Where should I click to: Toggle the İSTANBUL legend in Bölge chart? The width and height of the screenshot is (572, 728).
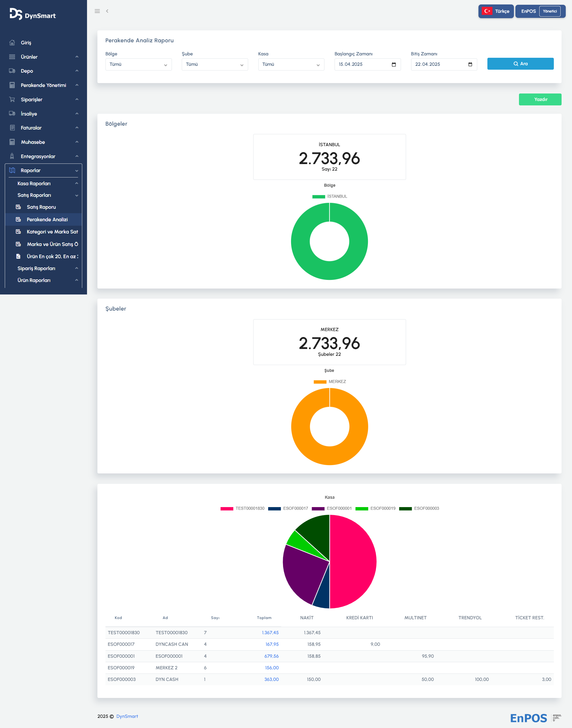pos(329,197)
